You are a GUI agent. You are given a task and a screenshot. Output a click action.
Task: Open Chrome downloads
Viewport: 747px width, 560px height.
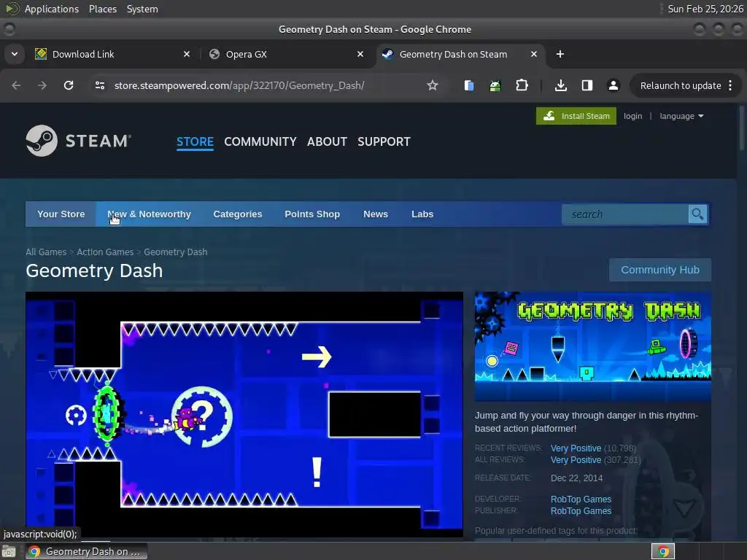pos(561,85)
